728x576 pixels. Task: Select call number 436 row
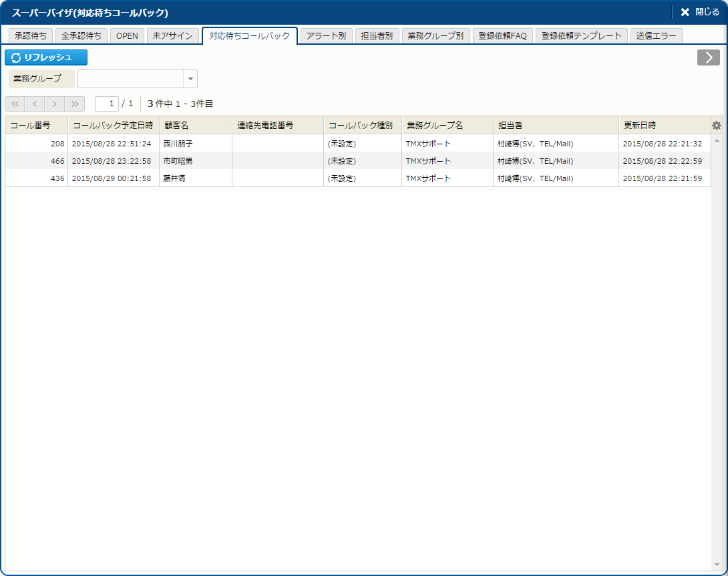pos(37,178)
